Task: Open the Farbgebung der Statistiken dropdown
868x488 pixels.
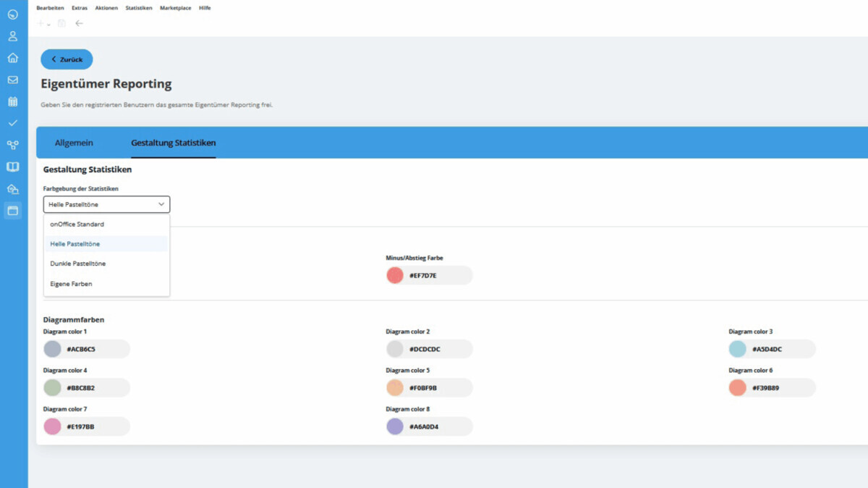Action: pyautogui.click(x=106, y=204)
